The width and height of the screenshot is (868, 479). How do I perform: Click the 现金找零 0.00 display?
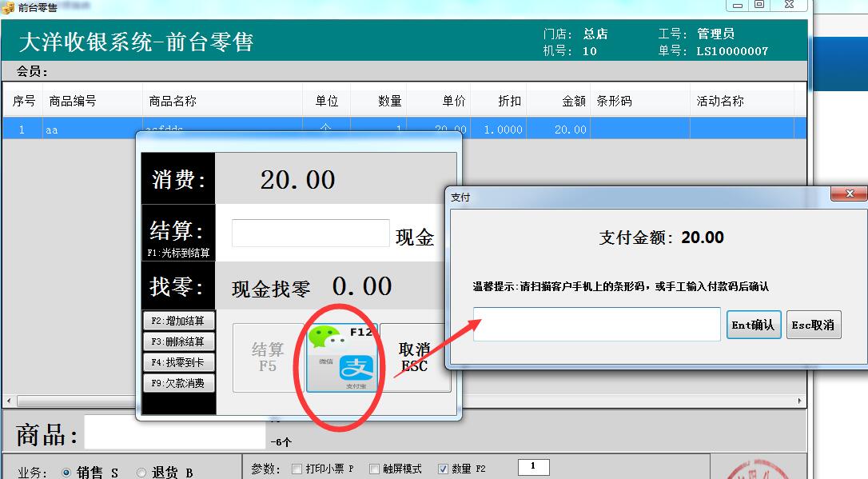(312, 287)
